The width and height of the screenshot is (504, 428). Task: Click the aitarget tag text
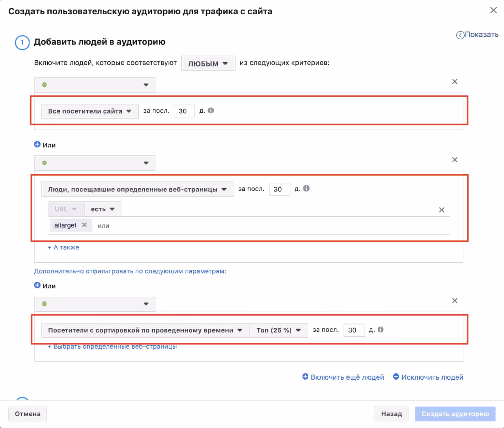pos(65,225)
